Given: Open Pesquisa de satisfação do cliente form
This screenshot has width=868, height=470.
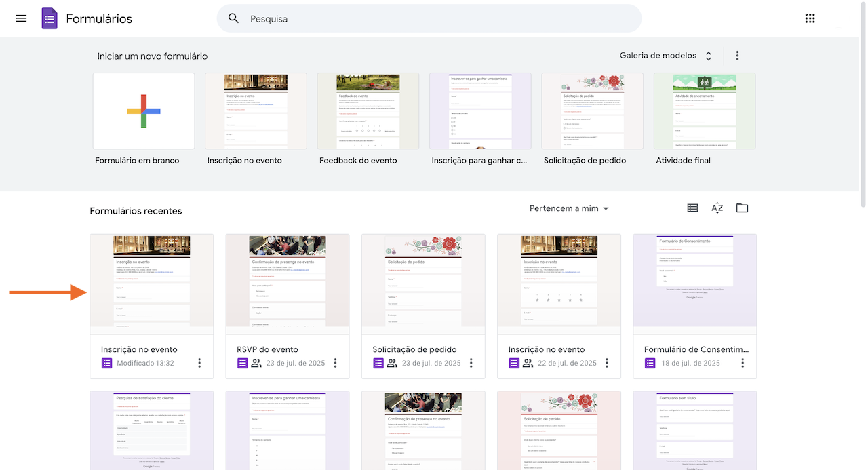Looking at the screenshot, I should (x=152, y=431).
